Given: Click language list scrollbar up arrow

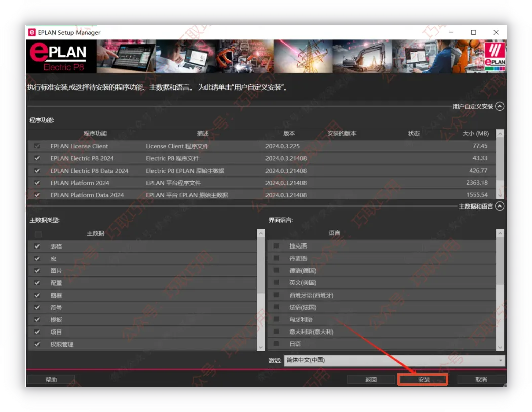Looking at the screenshot, I should tap(500, 233).
